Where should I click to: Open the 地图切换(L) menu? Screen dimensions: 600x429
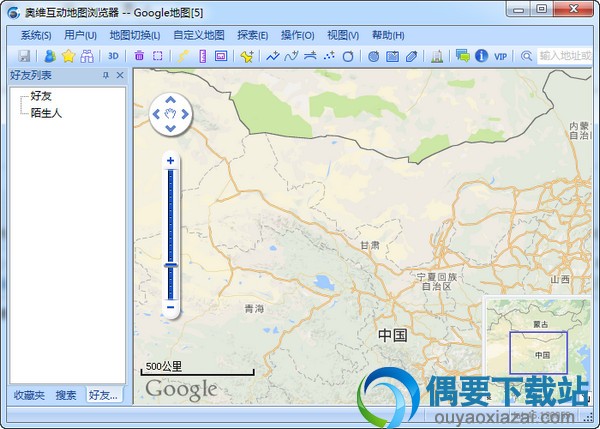(x=135, y=36)
